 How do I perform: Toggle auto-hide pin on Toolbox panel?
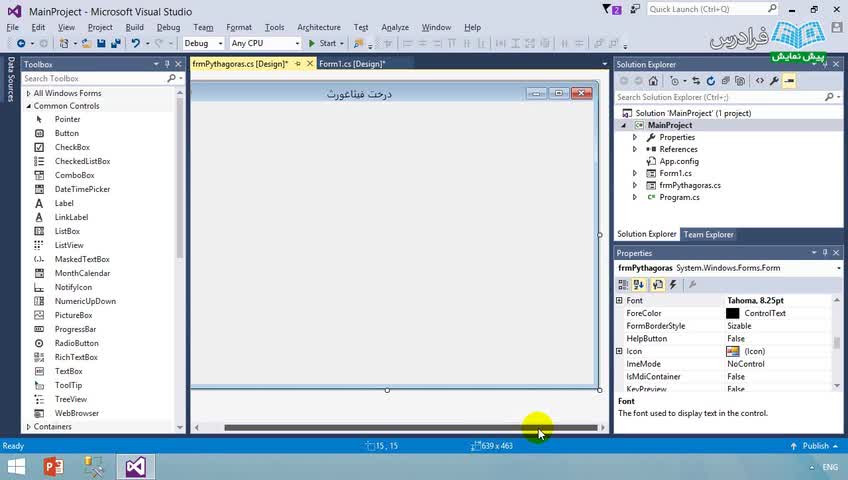point(167,64)
